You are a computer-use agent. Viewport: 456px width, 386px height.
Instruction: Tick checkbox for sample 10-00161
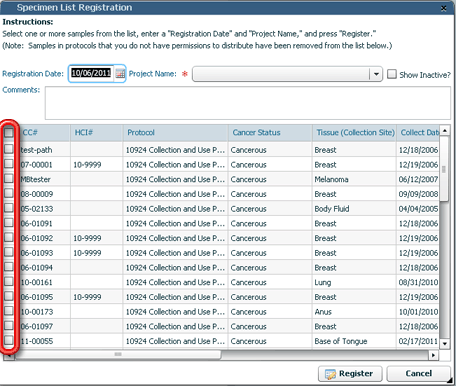coord(9,281)
